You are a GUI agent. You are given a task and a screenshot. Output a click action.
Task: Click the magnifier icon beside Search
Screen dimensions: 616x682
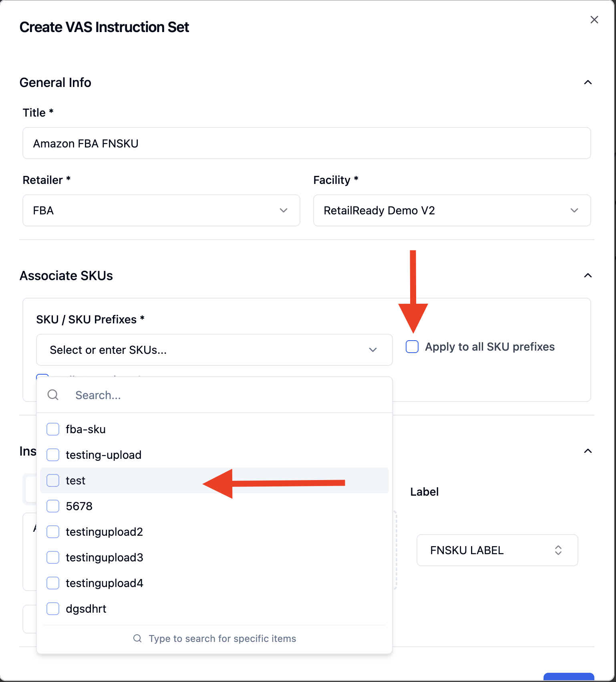click(x=53, y=395)
